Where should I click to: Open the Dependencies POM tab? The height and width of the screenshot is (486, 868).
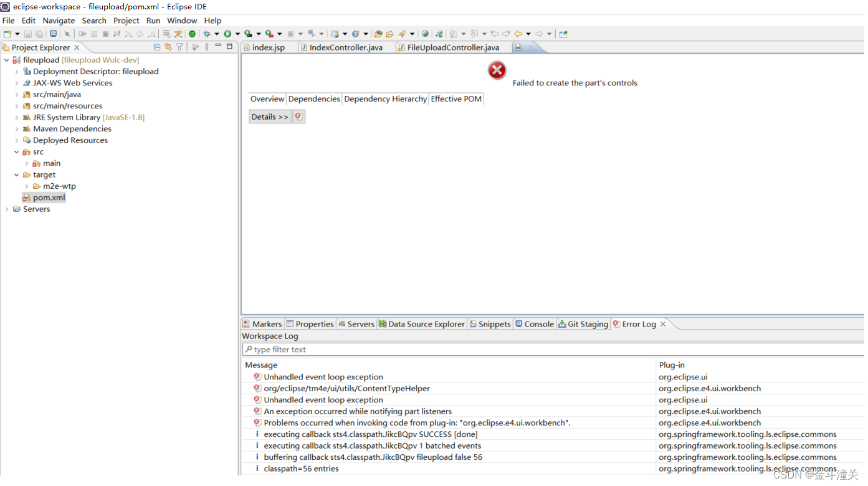(x=314, y=99)
